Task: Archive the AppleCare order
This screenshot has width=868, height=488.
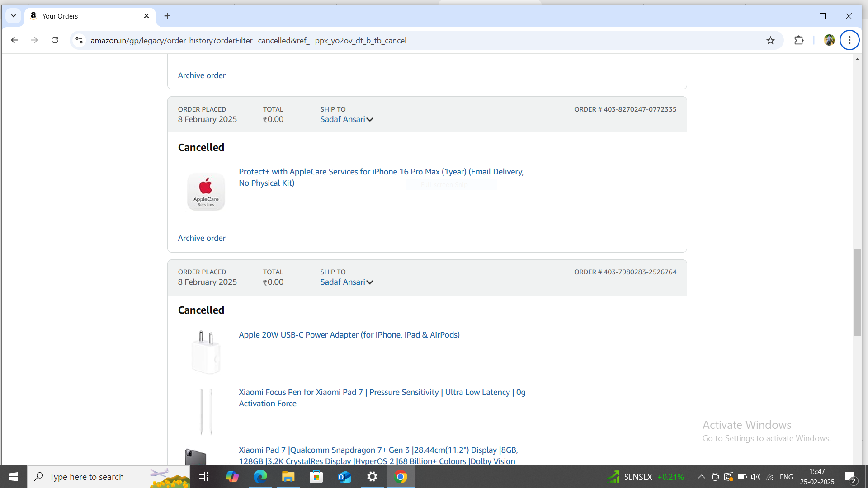Action: pos(202,238)
